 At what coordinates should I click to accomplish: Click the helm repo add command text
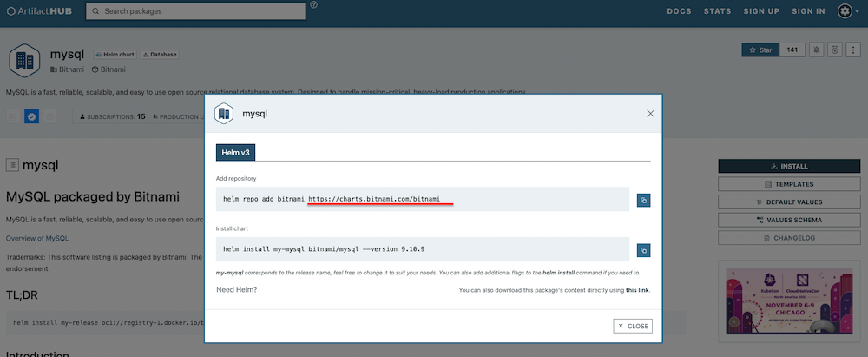tap(332, 199)
